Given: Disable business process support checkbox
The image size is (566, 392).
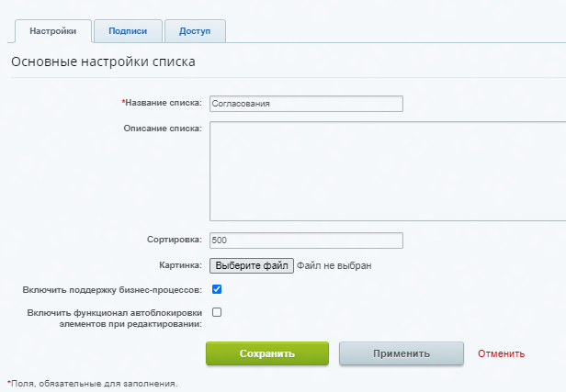Looking at the screenshot, I should point(217,289).
